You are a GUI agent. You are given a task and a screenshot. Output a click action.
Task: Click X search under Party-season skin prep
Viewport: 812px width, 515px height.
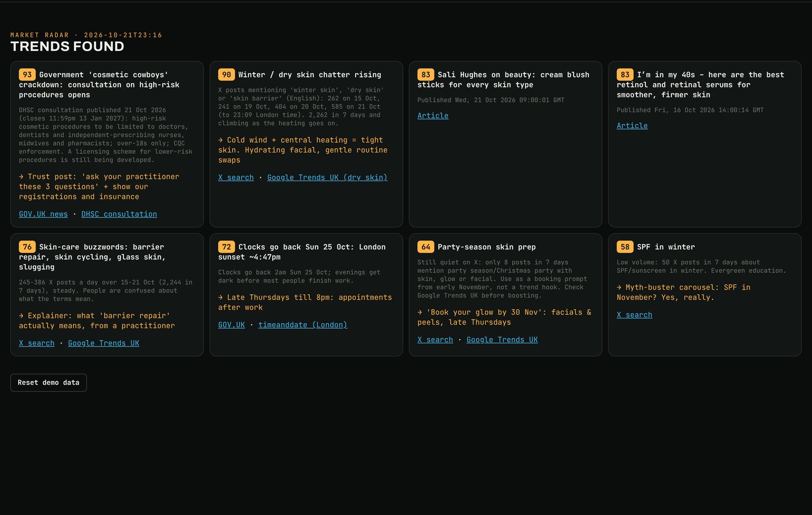pyautogui.click(x=435, y=340)
